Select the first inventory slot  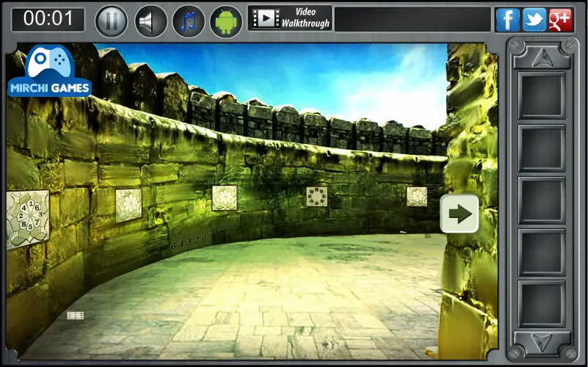pyautogui.click(x=542, y=95)
